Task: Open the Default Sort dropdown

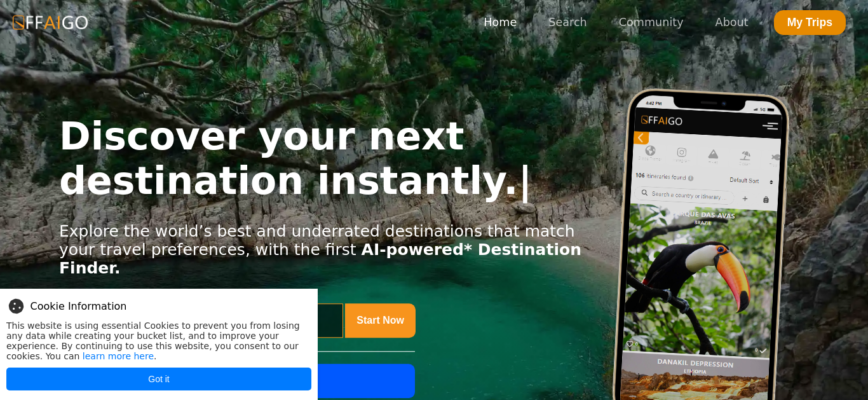Action: (x=751, y=181)
